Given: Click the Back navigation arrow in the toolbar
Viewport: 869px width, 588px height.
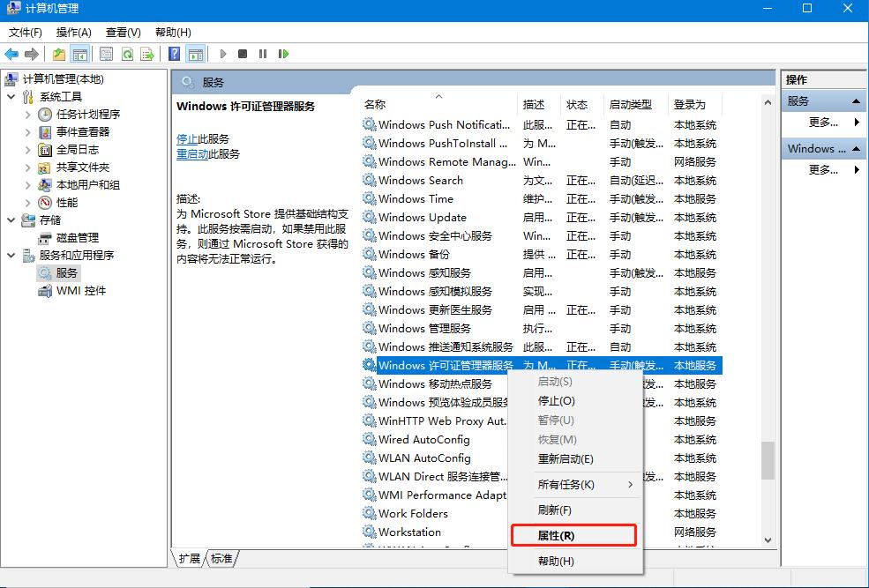Looking at the screenshot, I should (11, 54).
